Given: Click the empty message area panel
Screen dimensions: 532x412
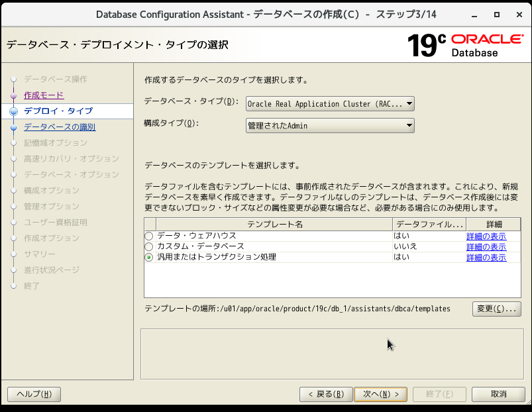Looking at the screenshot, I should (x=332, y=354).
